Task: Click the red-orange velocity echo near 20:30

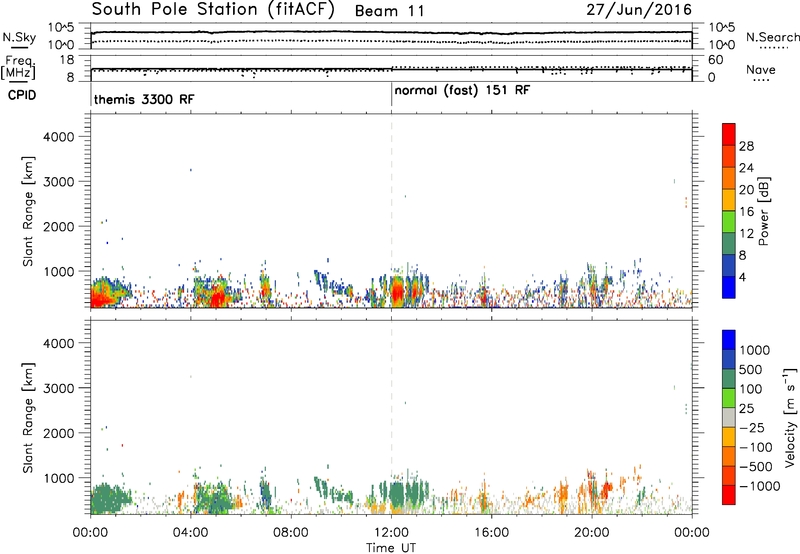Action: (x=606, y=491)
